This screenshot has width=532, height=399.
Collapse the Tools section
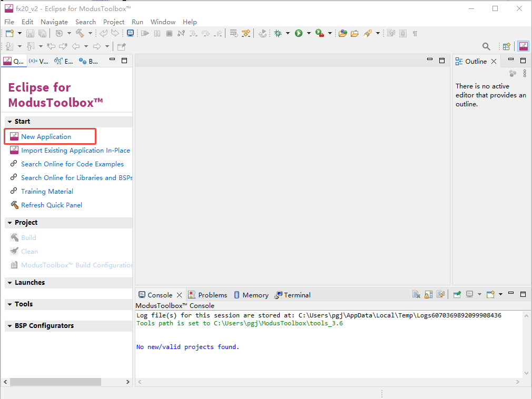point(10,304)
